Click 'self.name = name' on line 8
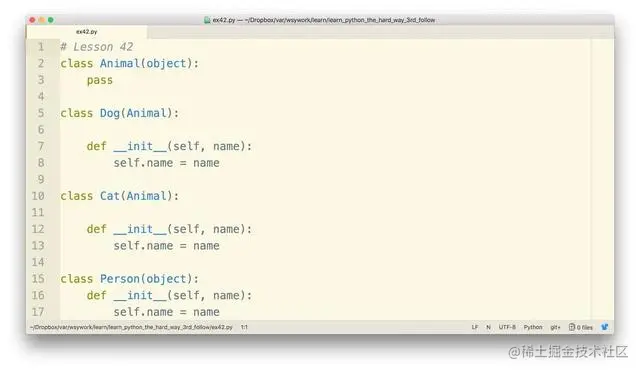This screenshot has width=640, height=371. (x=167, y=163)
